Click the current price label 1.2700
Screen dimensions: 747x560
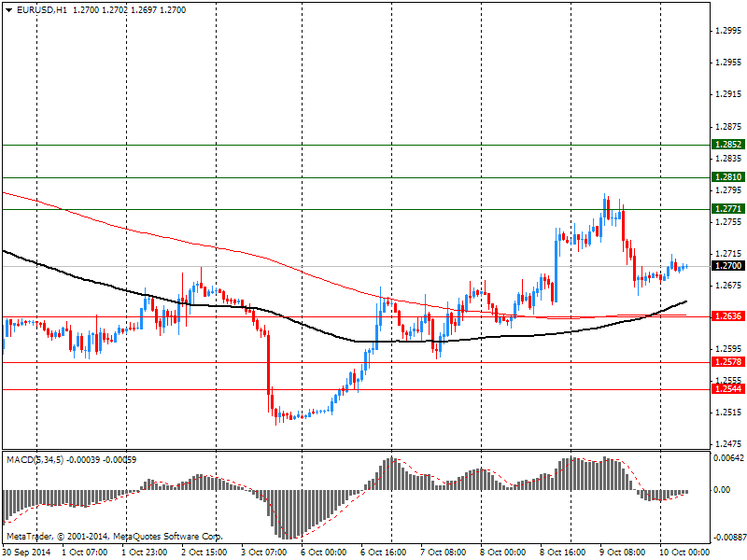728,266
